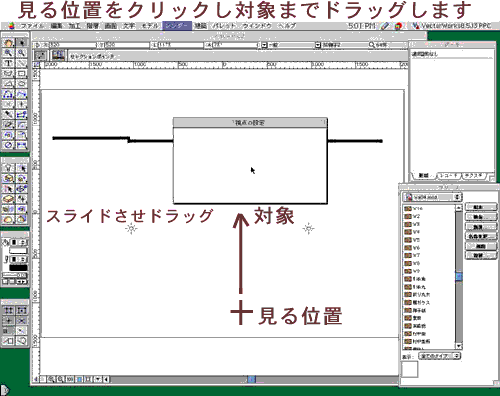The height and width of the screenshot is (396, 500).
Task: Pick the Ellipse drawing tool
Action: 22,83
